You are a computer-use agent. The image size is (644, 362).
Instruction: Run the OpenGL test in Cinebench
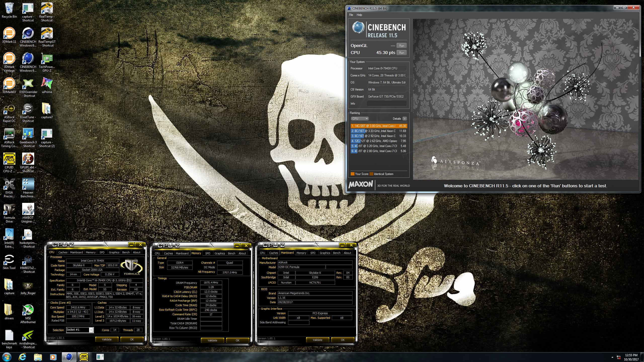click(x=401, y=46)
